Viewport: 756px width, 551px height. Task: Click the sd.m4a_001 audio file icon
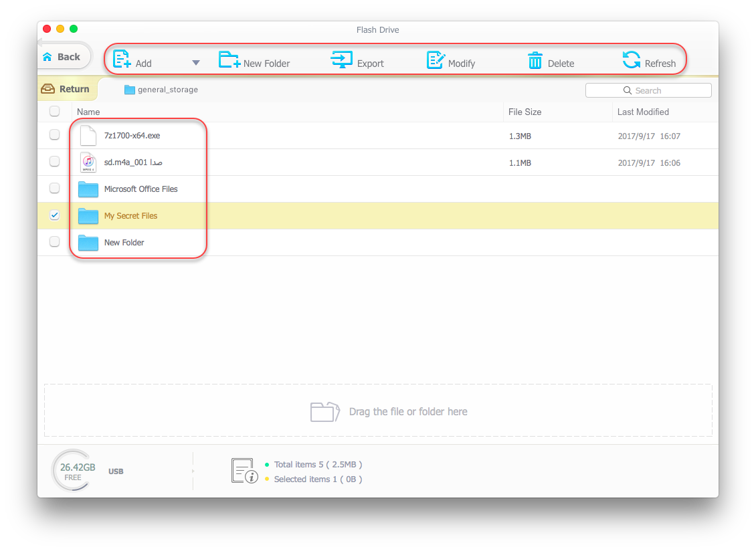88,162
